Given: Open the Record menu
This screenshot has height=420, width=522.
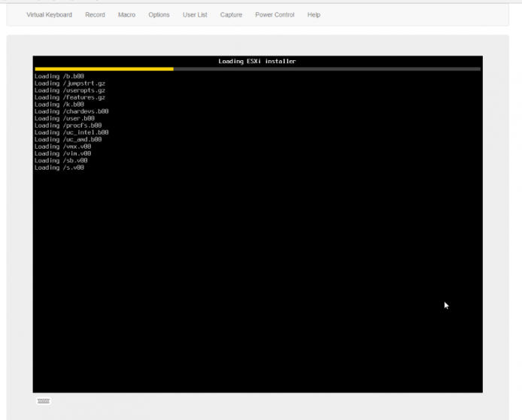Looking at the screenshot, I should point(95,15).
